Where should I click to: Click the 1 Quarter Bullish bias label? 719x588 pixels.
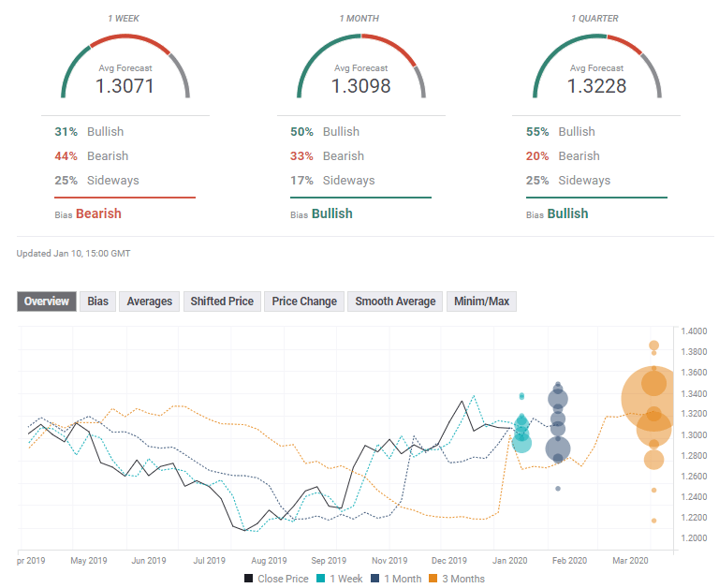[x=567, y=213]
